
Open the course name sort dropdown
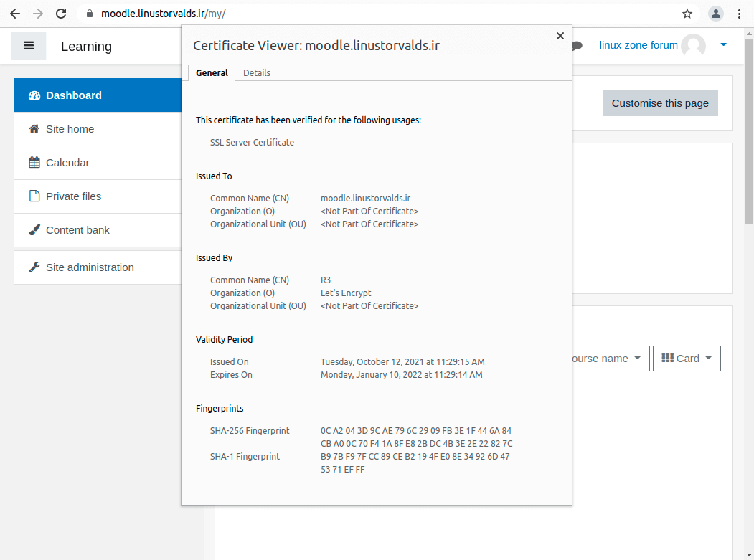point(611,359)
